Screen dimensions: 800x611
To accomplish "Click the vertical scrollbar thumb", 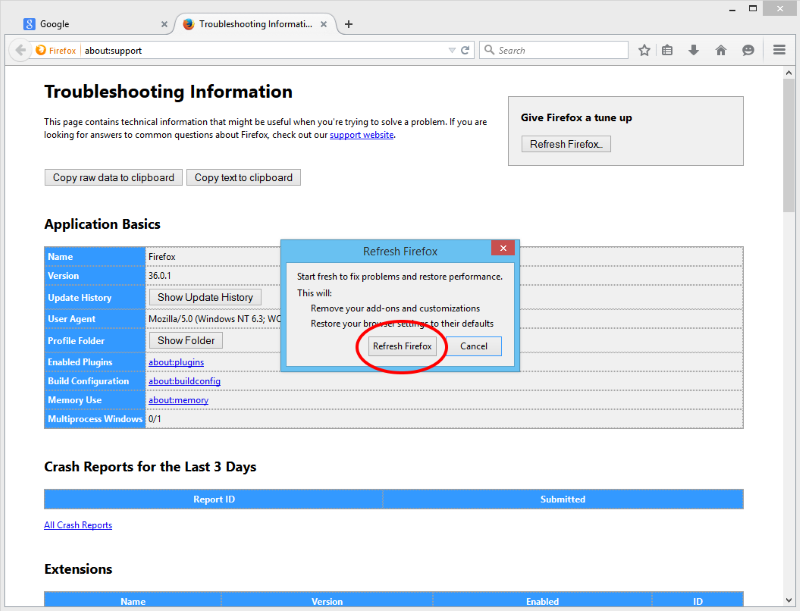I will point(789,145).
